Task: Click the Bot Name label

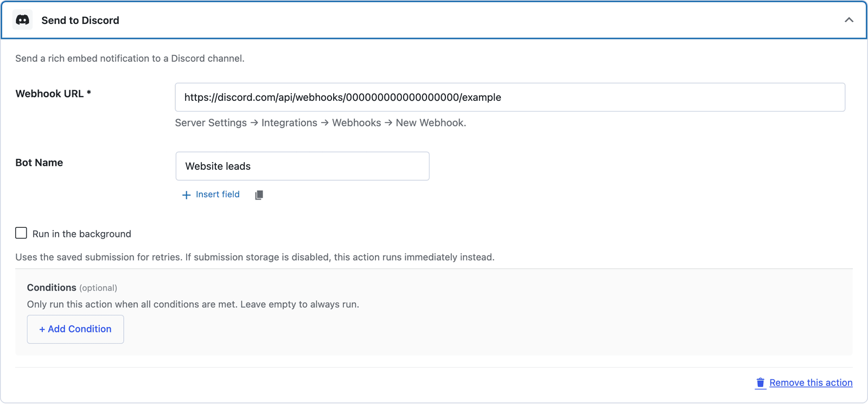Action: click(39, 163)
